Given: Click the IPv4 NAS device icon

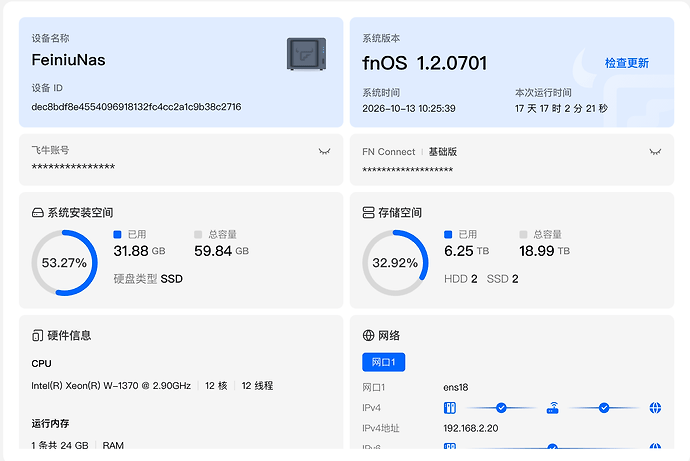Looking at the screenshot, I should coord(450,408).
